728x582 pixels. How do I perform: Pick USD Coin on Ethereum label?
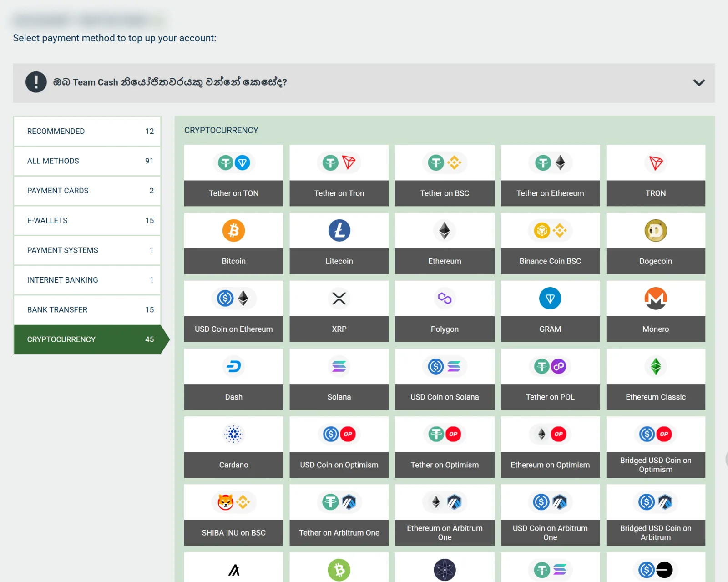click(233, 329)
